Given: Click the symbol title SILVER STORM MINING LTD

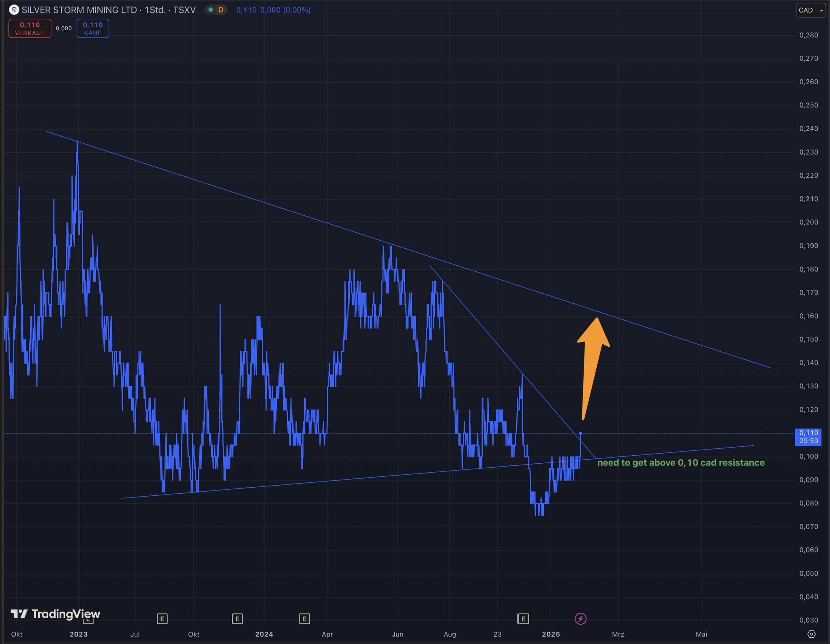Looking at the screenshot, I should tap(79, 10).
